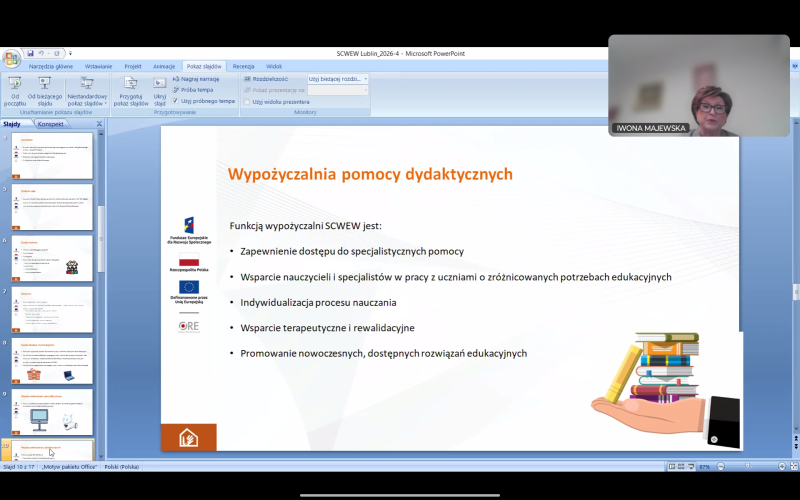Screen dimensions: 800x500
Task: Toggle Użyj próbnego tempa checkbox
Action: pos(176,101)
